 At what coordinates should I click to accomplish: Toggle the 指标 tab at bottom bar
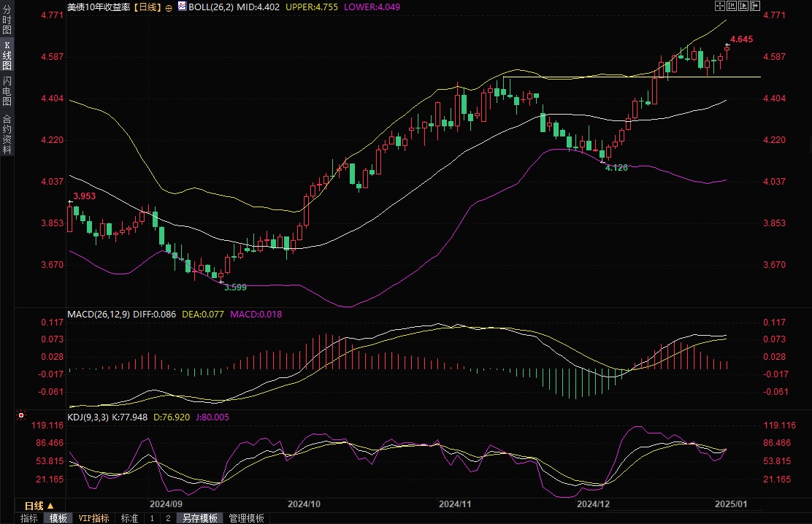(29, 518)
